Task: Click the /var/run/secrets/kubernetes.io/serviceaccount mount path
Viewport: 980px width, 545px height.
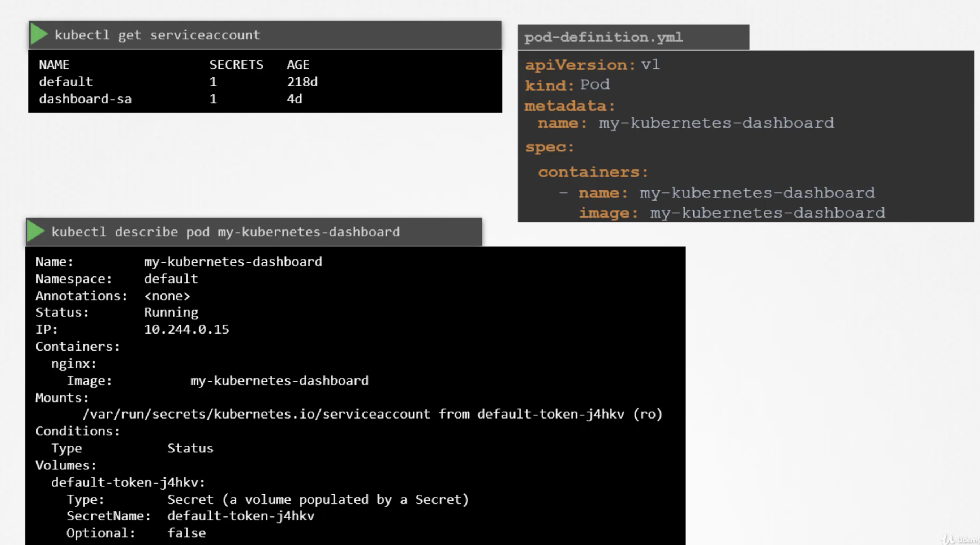Action: (257, 415)
